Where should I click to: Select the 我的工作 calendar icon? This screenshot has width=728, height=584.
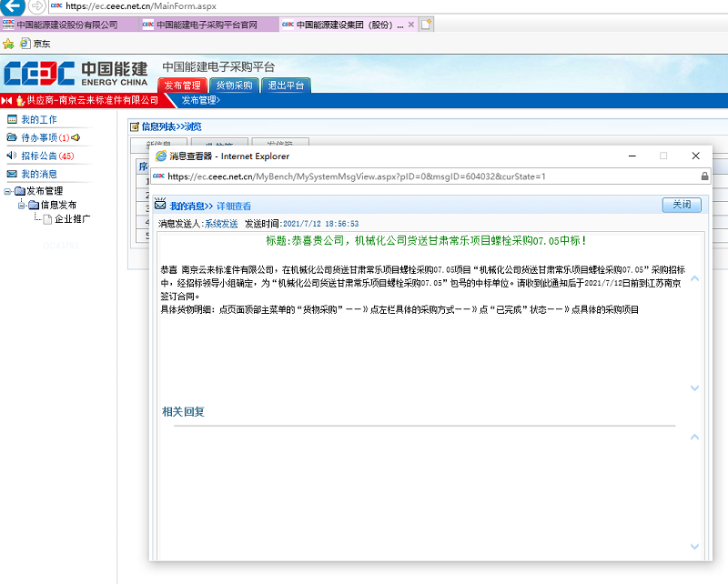(x=12, y=120)
